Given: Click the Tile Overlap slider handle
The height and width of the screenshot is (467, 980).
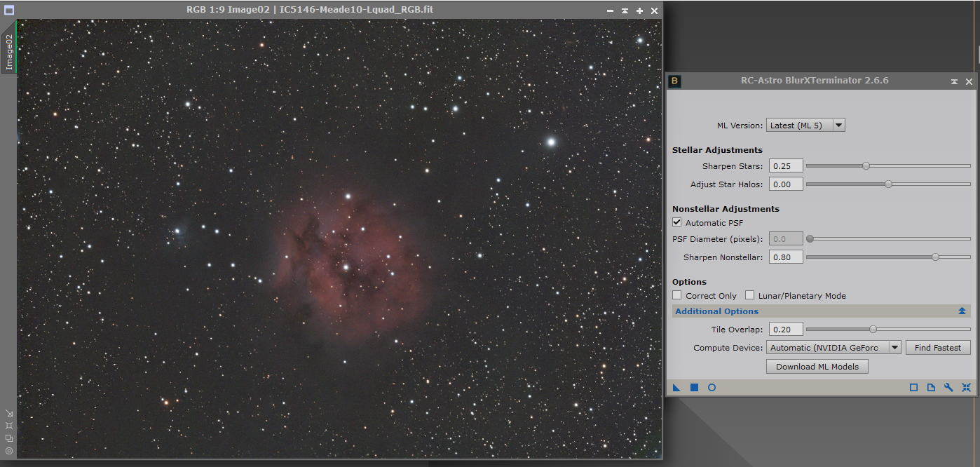Looking at the screenshot, I should coord(873,329).
